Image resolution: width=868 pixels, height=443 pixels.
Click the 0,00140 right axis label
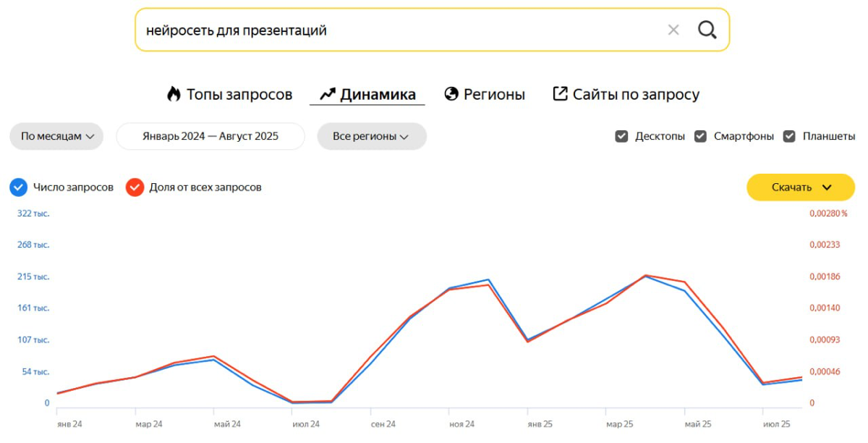click(x=825, y=308)
